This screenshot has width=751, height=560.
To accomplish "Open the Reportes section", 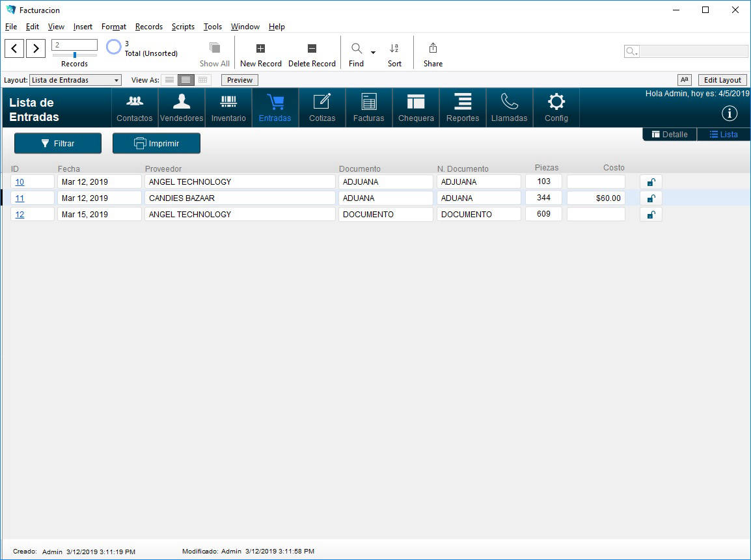I will [x=463, y=108].
